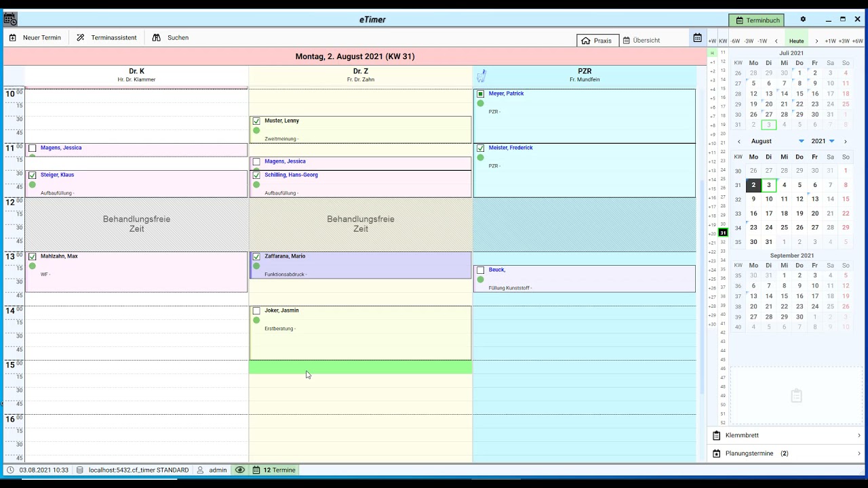The height and width of the screenshot is (488, 868).
Task: Toggle checkbox for Mahlzahn, Max appointment
Action: (32, 257)
